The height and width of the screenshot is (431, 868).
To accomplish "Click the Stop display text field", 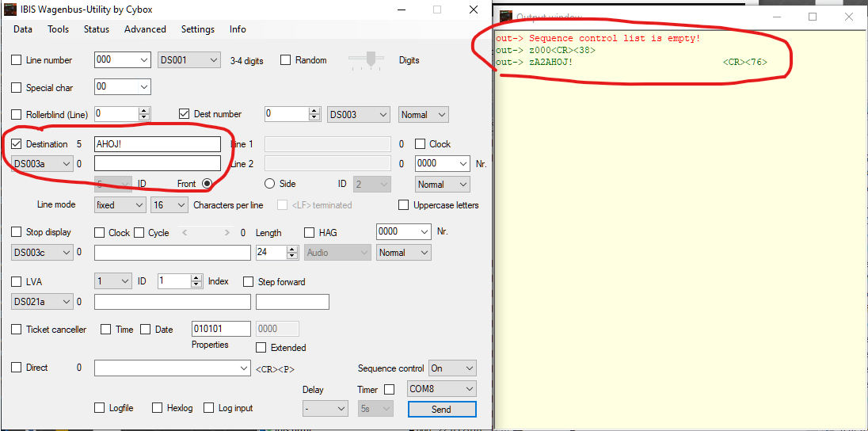I will (x=173, y=253).
